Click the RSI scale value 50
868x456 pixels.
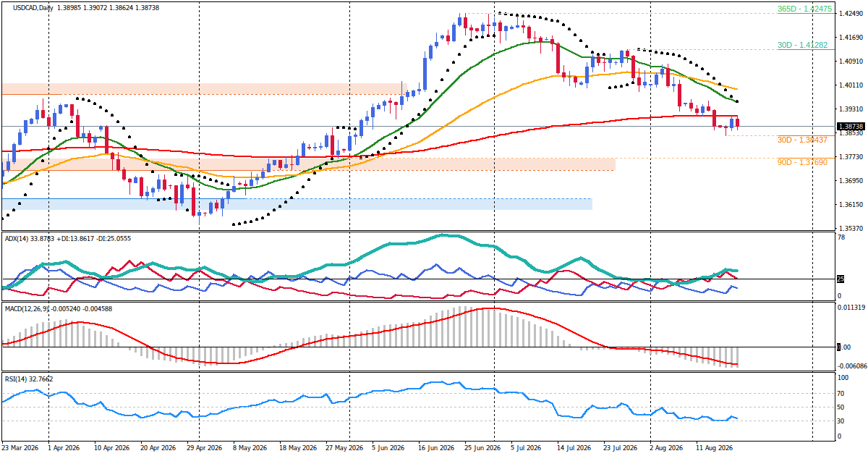[x=842, y=408]
